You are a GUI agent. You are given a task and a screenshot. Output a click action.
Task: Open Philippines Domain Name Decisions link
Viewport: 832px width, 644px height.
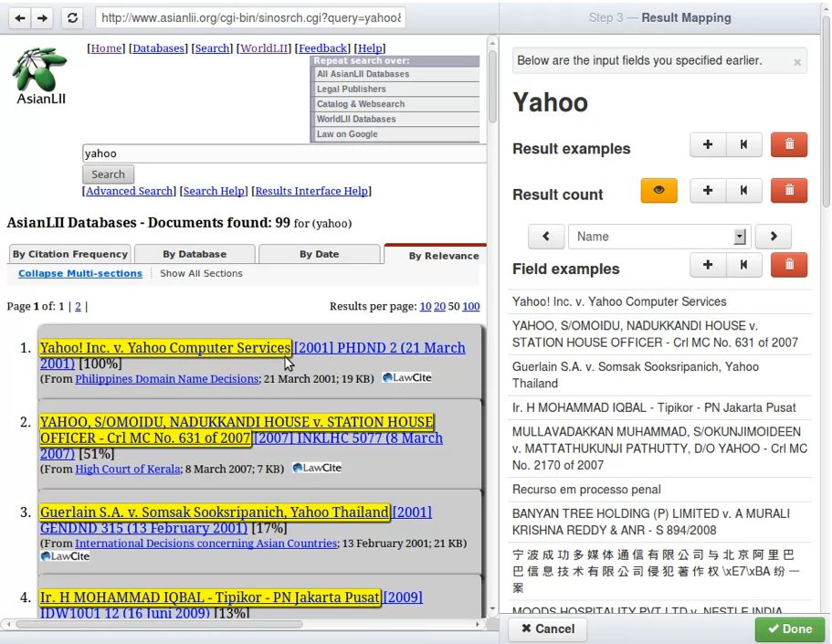coord(166,379)
